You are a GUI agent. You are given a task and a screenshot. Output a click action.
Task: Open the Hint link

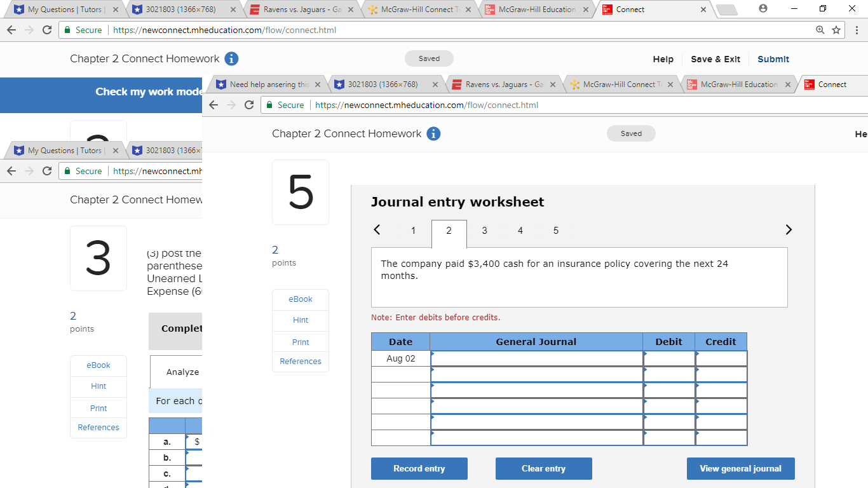[300, 320]
